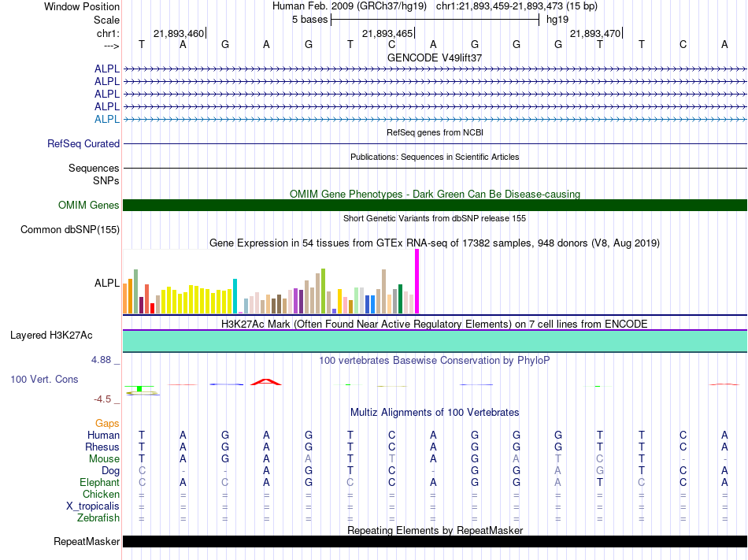Click the 5 bases scale bar
The image size is (748, 560).
tap(435, 18)
